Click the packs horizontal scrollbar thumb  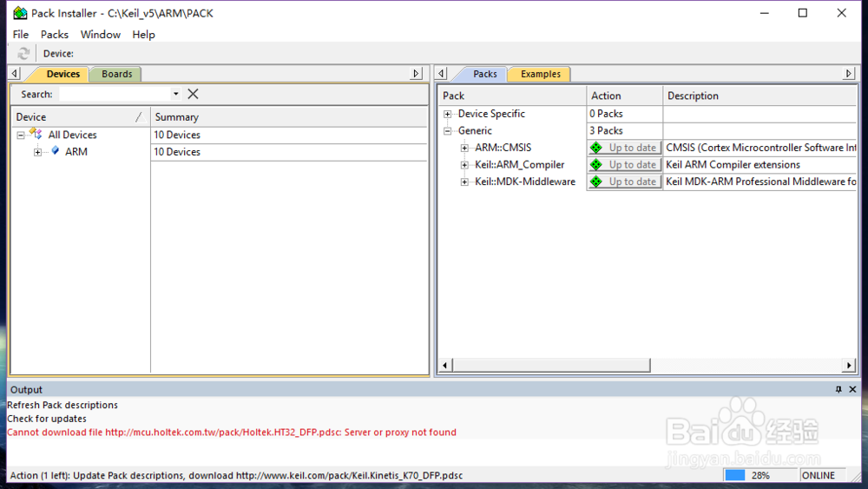click(552, 365)
